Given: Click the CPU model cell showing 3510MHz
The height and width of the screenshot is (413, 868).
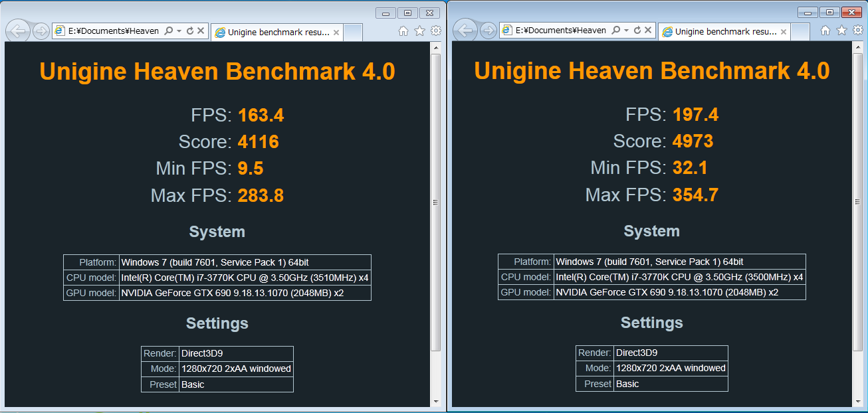Looking at the screenshot, I should (x=245, y=278).
